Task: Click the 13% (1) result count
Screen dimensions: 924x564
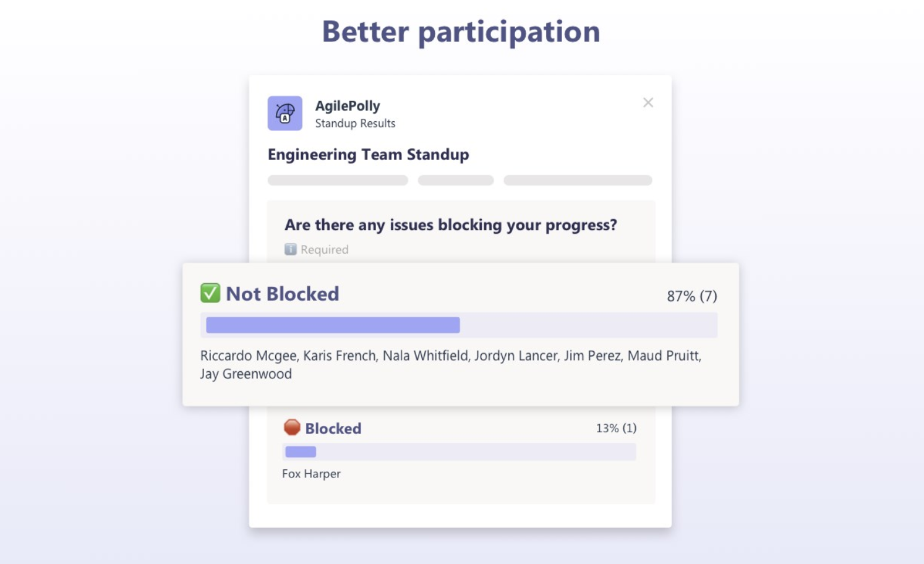Action: click(x=616, y=428)
